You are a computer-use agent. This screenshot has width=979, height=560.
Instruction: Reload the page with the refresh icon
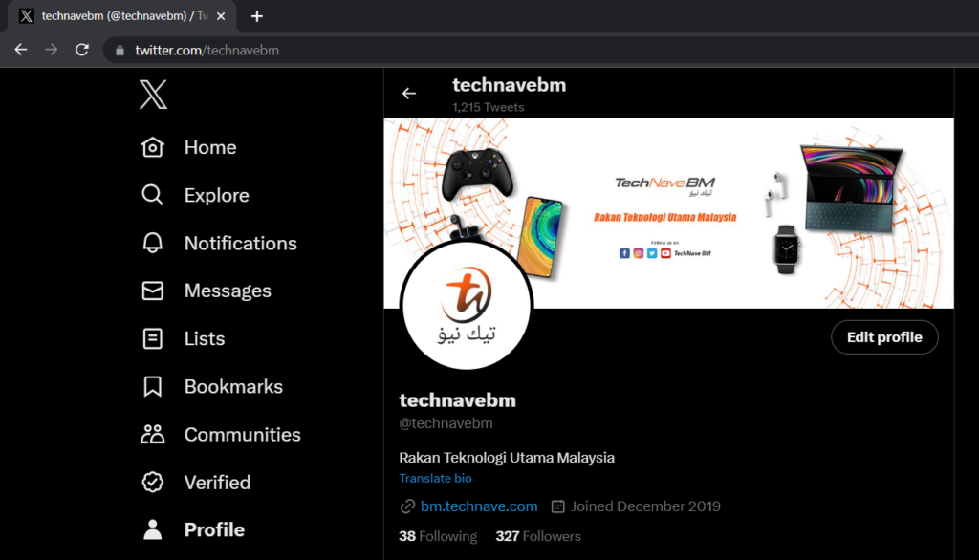81,50
